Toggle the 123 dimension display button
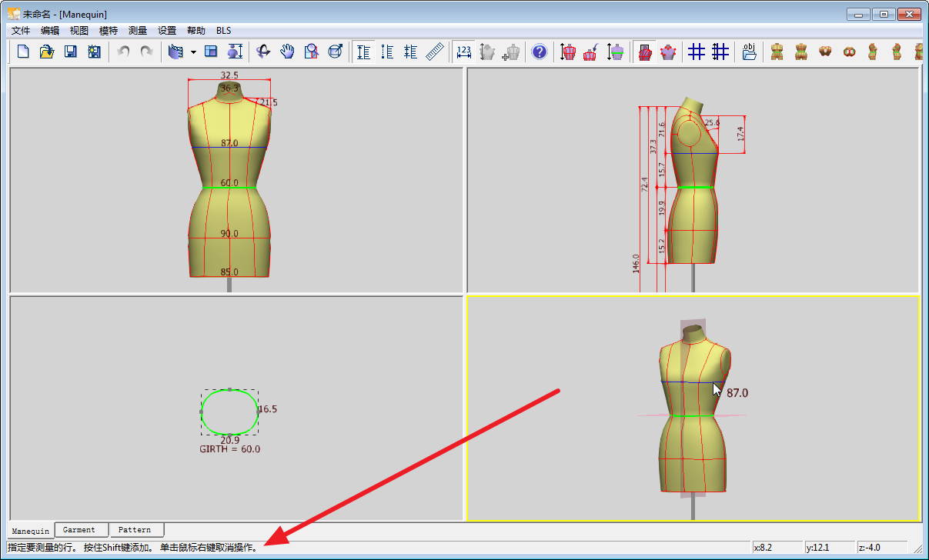The height and width of the screenshot is (560, 929). [x=463, y=52]
